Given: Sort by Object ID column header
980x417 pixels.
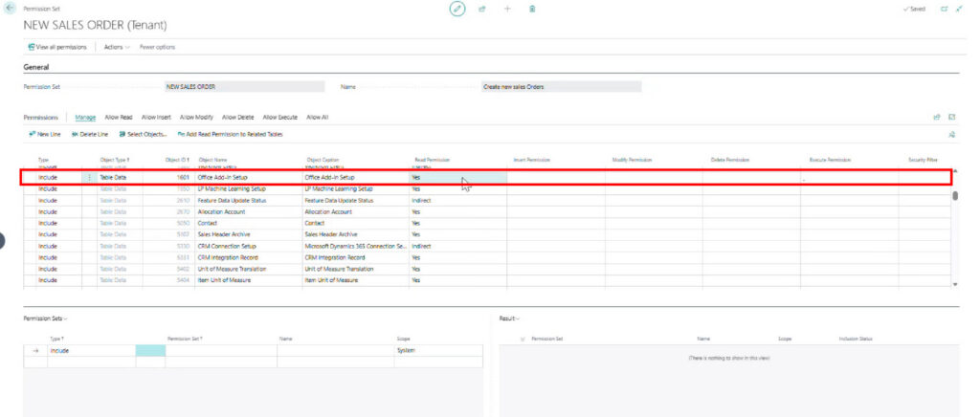Looking at the screenshot, I should [177, 161].
